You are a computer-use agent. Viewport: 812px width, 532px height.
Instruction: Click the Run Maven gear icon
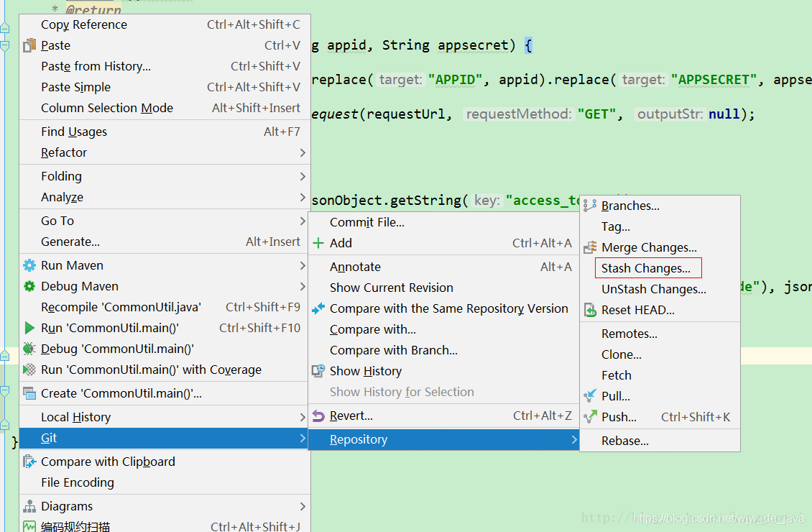click(29, 265)
